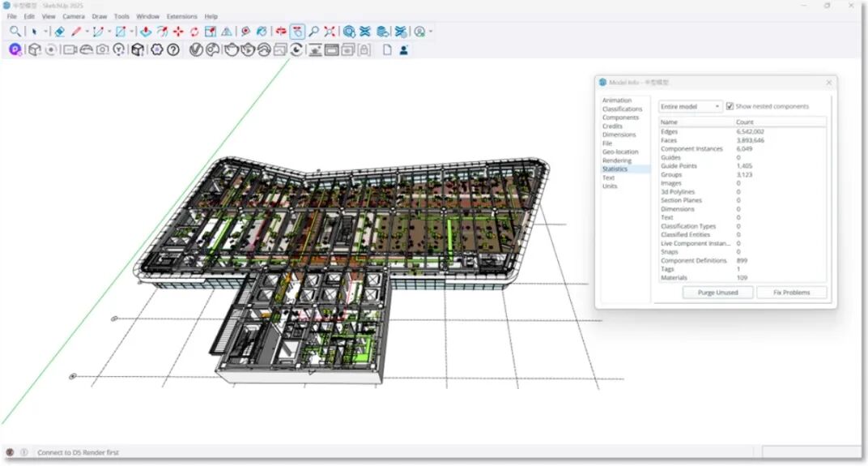This screenshot has width=868, height=466.
Task: Open the Camera menu
Action: click(74, 16)
